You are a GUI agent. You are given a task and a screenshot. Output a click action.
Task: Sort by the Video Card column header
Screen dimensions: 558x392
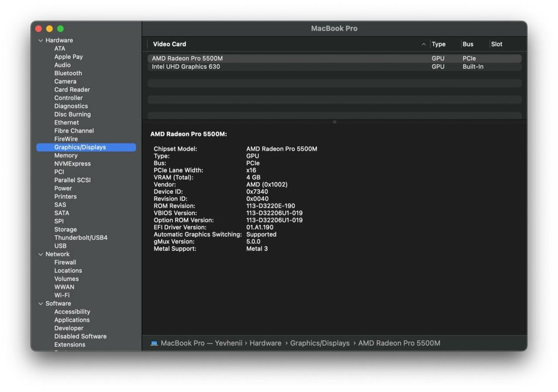tap(170, 44)
